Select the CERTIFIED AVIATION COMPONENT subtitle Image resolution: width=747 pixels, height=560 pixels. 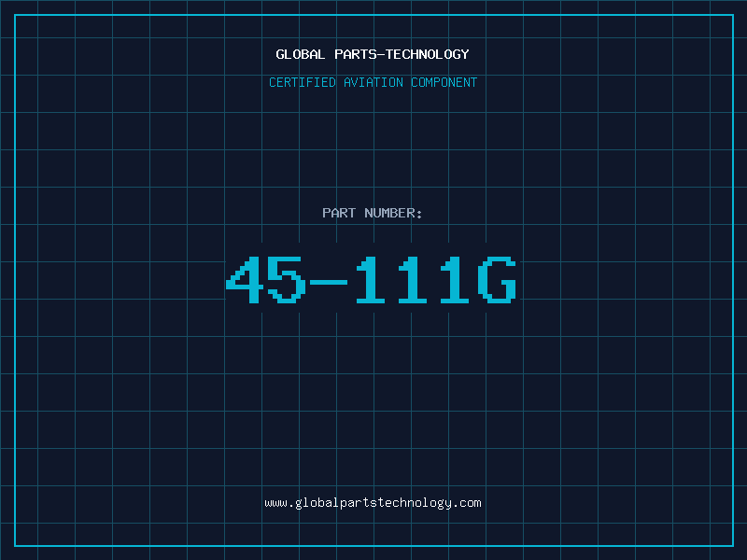373,82
